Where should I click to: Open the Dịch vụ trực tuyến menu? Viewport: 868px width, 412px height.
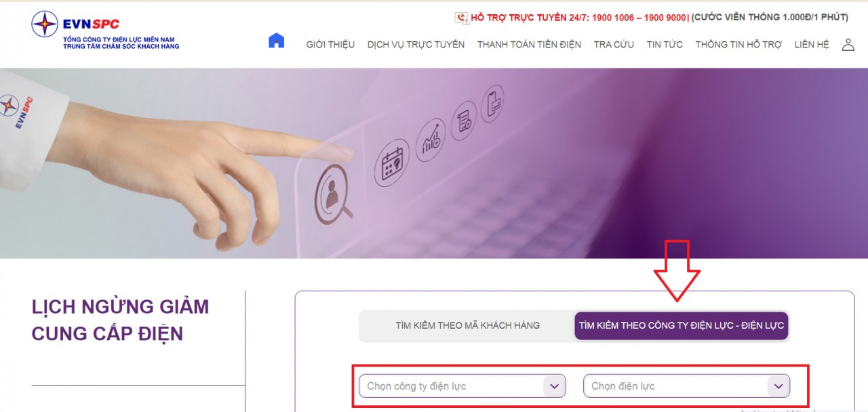click(x=416, y=45)
